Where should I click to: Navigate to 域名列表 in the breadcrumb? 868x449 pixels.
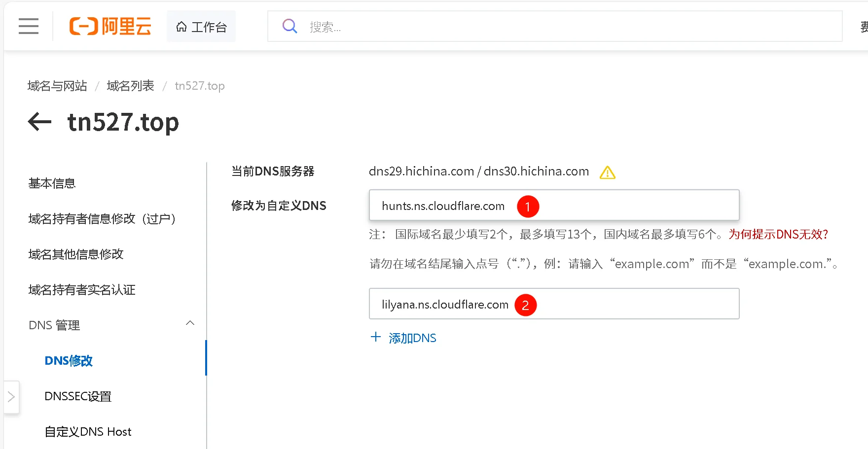(130, 86)
